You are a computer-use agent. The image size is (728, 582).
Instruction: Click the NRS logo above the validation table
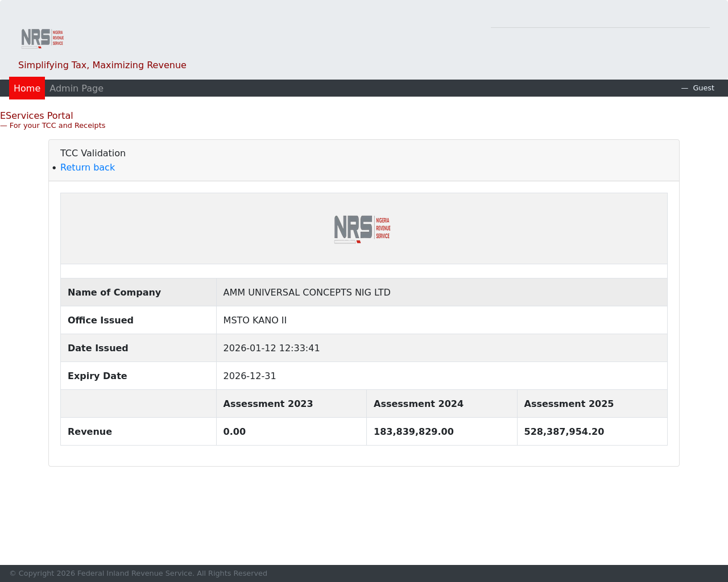(362, 229)
